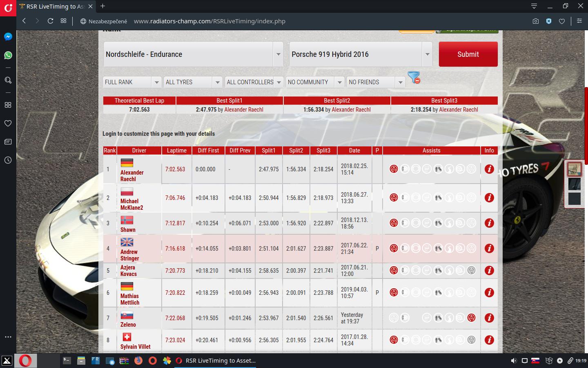Open driver Alexander Raechl's profile link
The height and width of the screenshot is (368, 588).
click(x=132, y=176)
